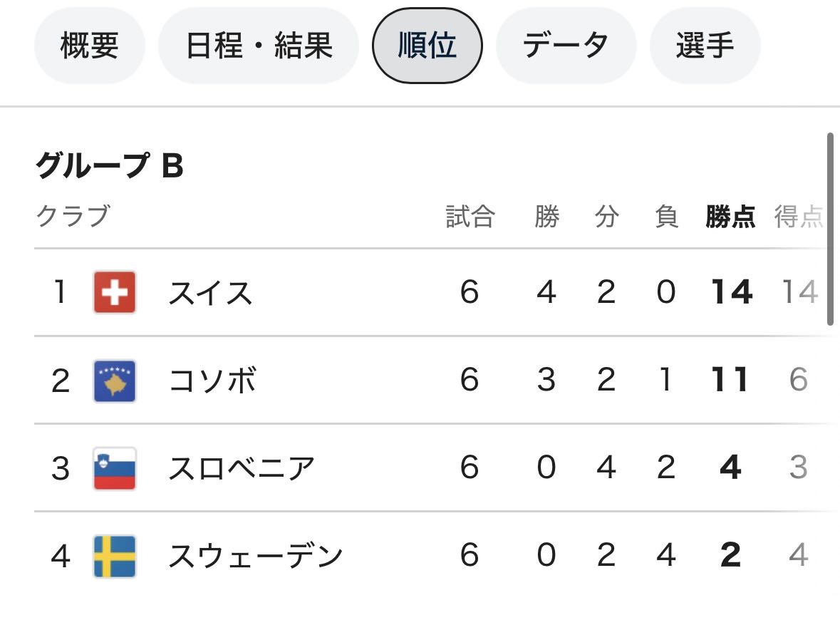Viewport: 840px width, 620px height.
Task: Open the コソボ team link
Action: (212, 381)
